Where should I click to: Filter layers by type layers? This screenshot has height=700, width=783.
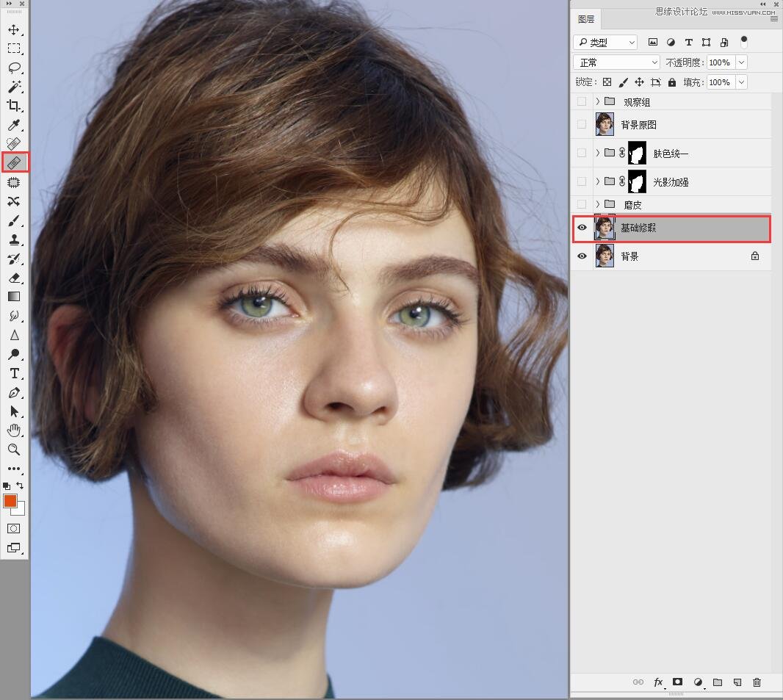[689, 43]
